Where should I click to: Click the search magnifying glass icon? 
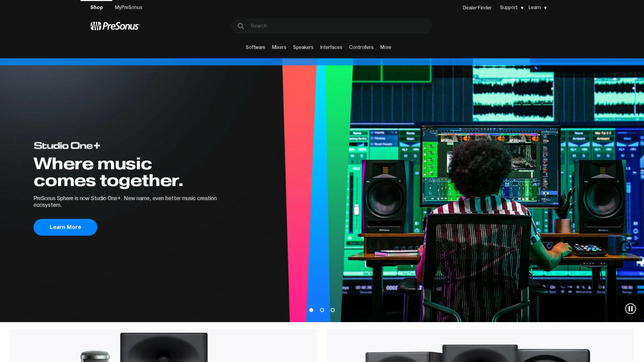click(241, 26)
